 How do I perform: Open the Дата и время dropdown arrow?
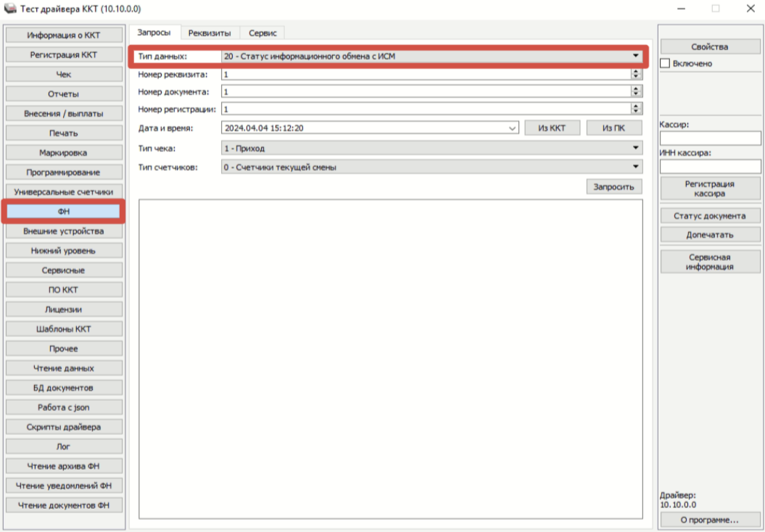(x=513, y=128)
